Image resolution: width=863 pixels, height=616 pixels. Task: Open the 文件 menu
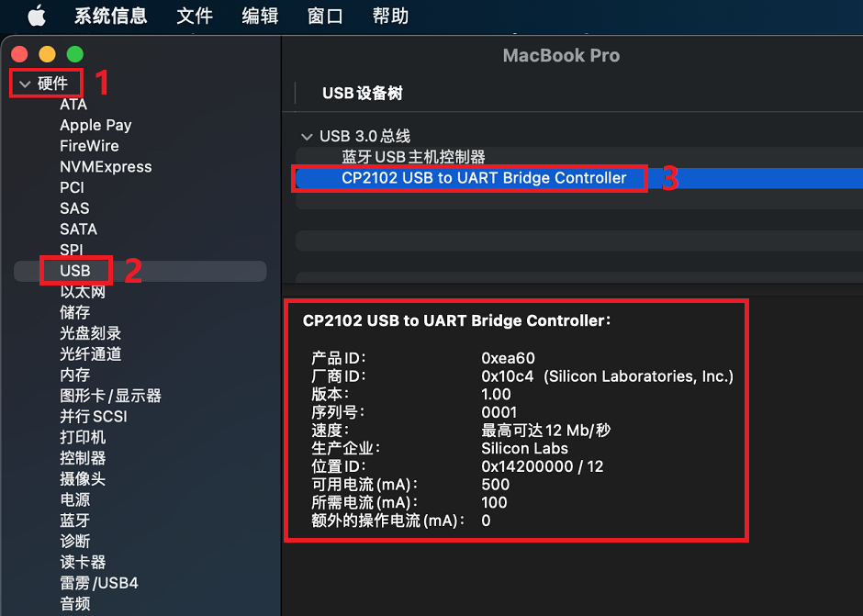coord(195,16)
